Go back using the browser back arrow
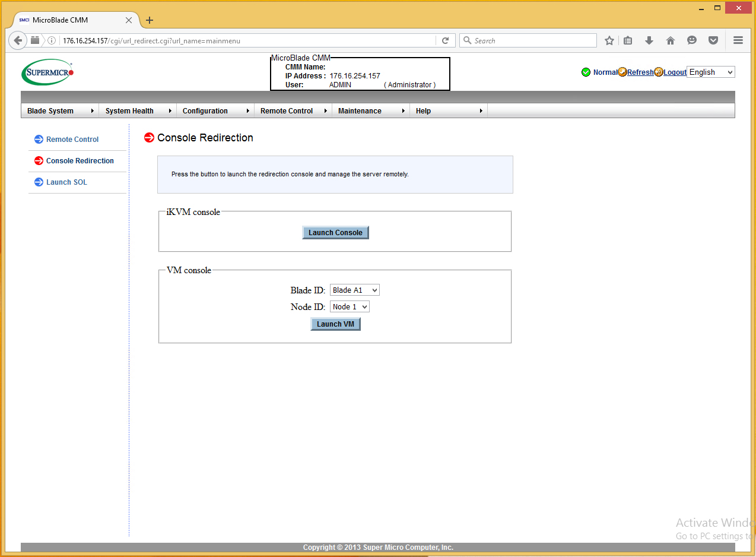 (x=18, y=40)
